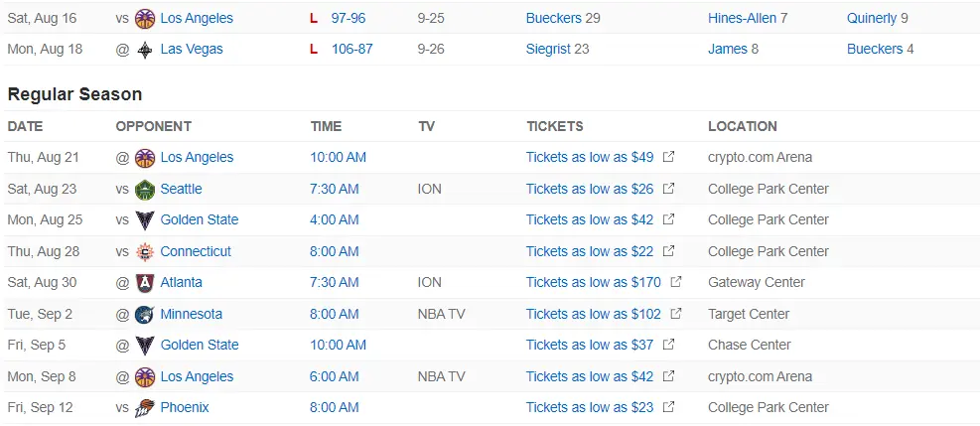
Task: Open the Golden State team link on Sep 5
Action: pos(200,345)
